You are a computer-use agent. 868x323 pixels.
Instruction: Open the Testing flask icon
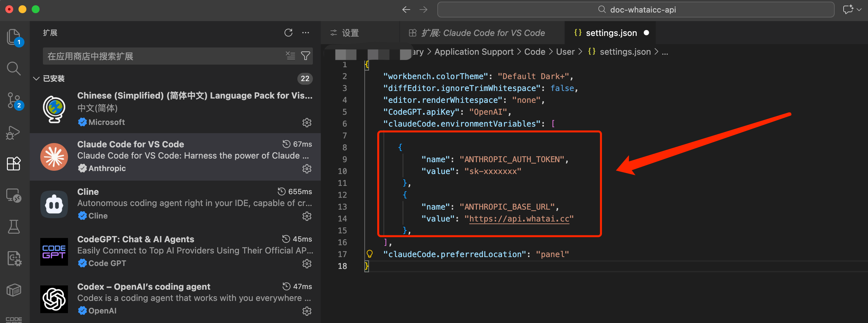point(14,226)
